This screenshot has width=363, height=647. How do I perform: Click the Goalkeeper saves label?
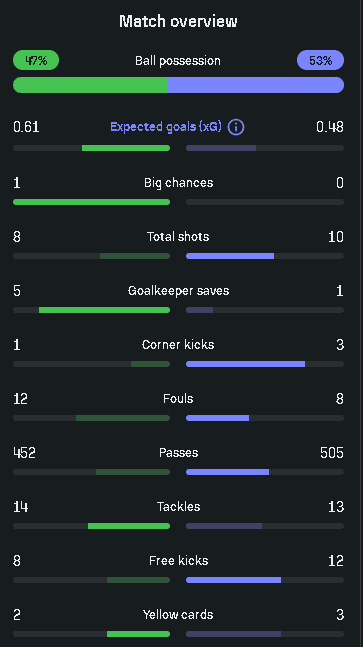(179, 290)
